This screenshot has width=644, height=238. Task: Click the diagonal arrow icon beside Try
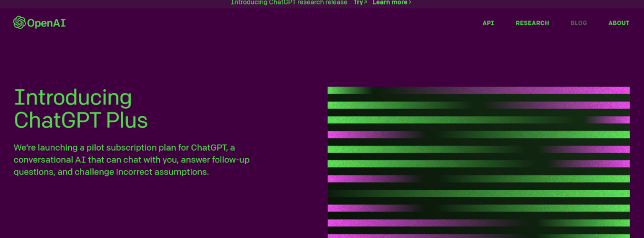[365, 3]
